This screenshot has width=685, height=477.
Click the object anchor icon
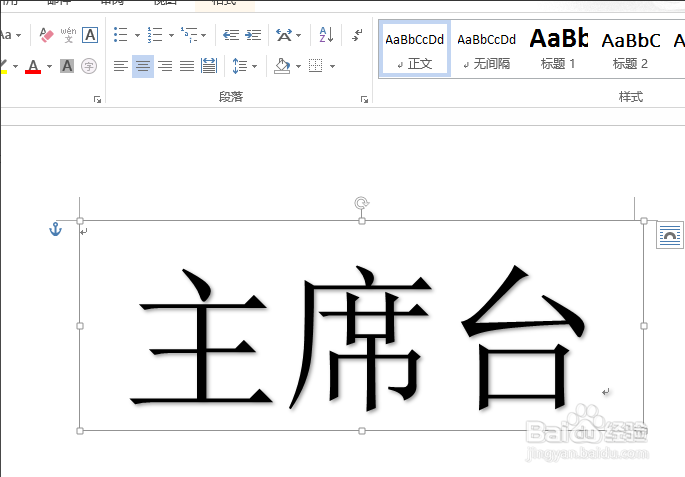coord(55,229)
